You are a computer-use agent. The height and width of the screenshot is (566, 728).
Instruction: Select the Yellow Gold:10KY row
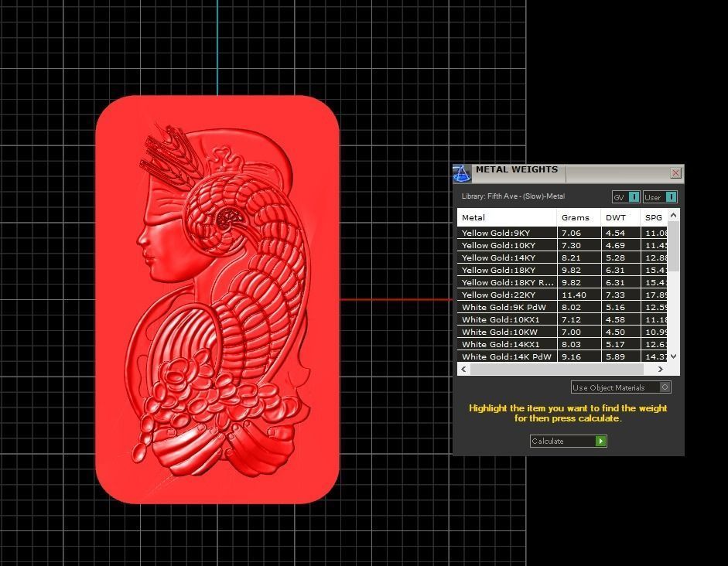[x=562, y=245]
